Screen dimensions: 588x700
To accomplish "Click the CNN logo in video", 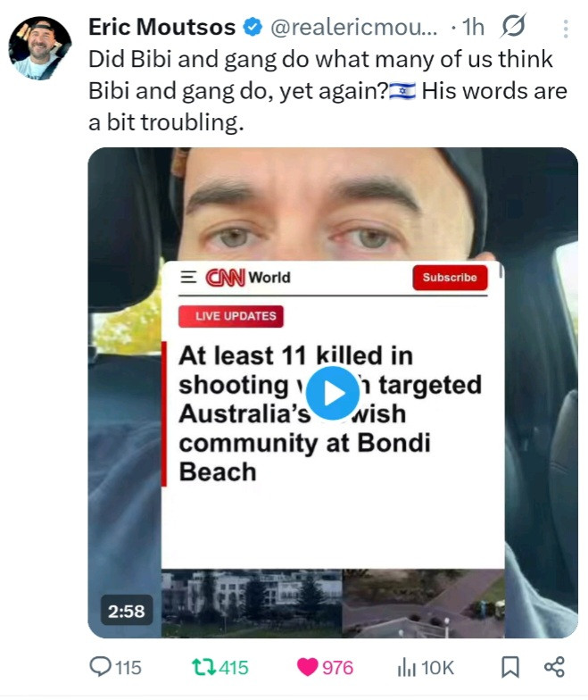I will [x=225, y=277].
